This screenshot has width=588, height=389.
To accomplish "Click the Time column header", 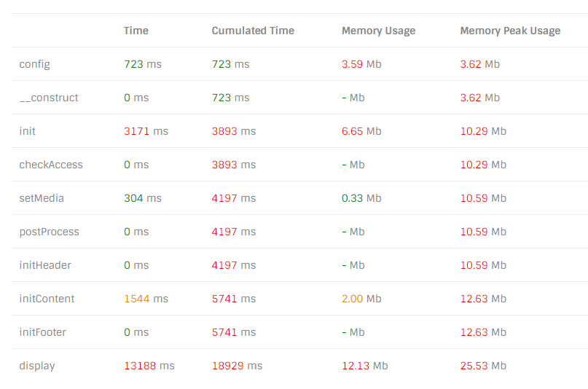I will click(136, 31).
